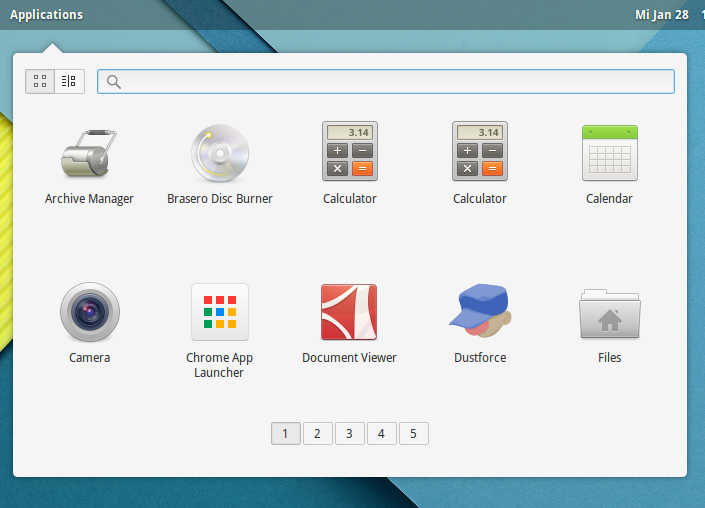Switch to grid view mode

click(40, 81)
